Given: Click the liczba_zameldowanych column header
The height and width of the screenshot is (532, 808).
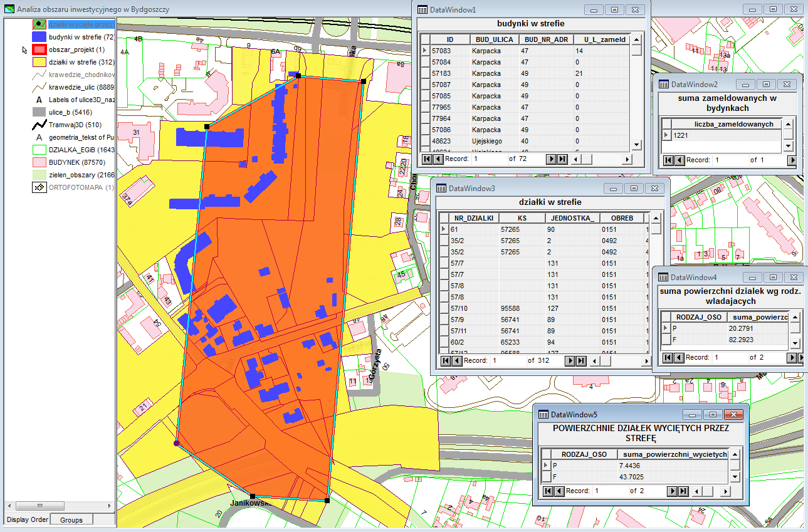Looking at the screenshot, I should point(727,124).
